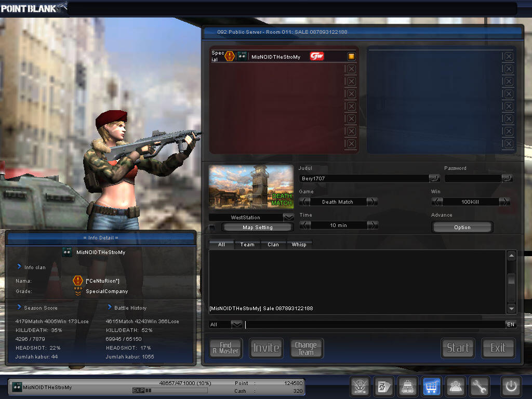532x399 pixels.
Task: Click the Password input field
Action: [473, 179]
